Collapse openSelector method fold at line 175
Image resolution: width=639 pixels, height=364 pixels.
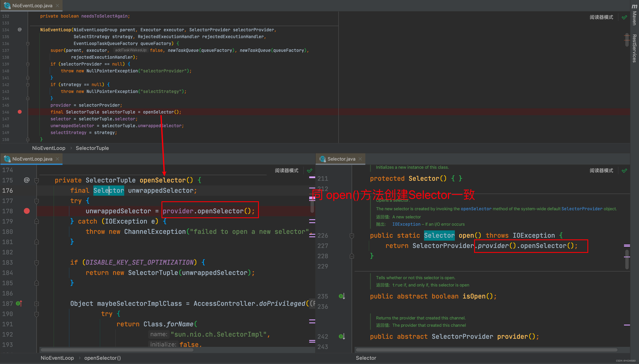tap(36, 180)
